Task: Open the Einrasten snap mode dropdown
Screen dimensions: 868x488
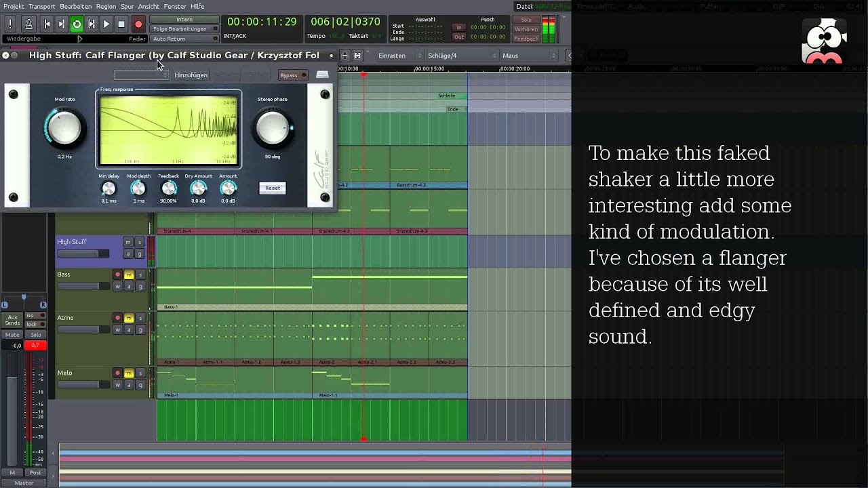Action: [x=399, y=56]
